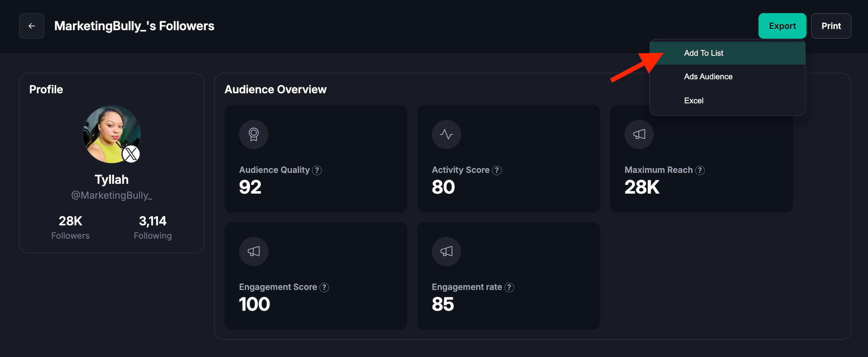
Task: Click the Audience Quality ribbon icon
Action: pyautogui.click(x=253, y=134)
